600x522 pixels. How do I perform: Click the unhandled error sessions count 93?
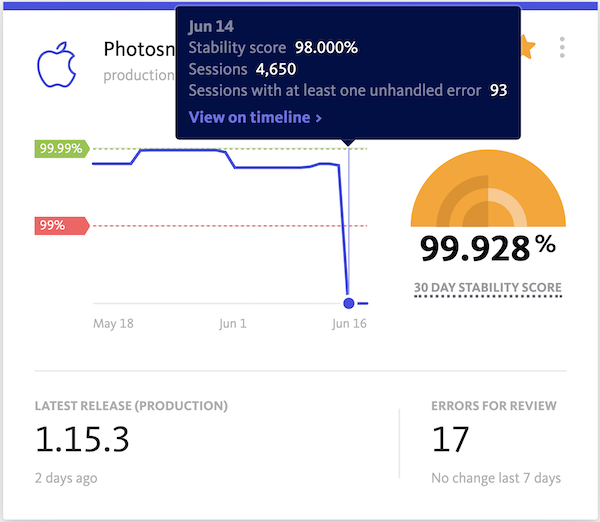click(499, 90)
